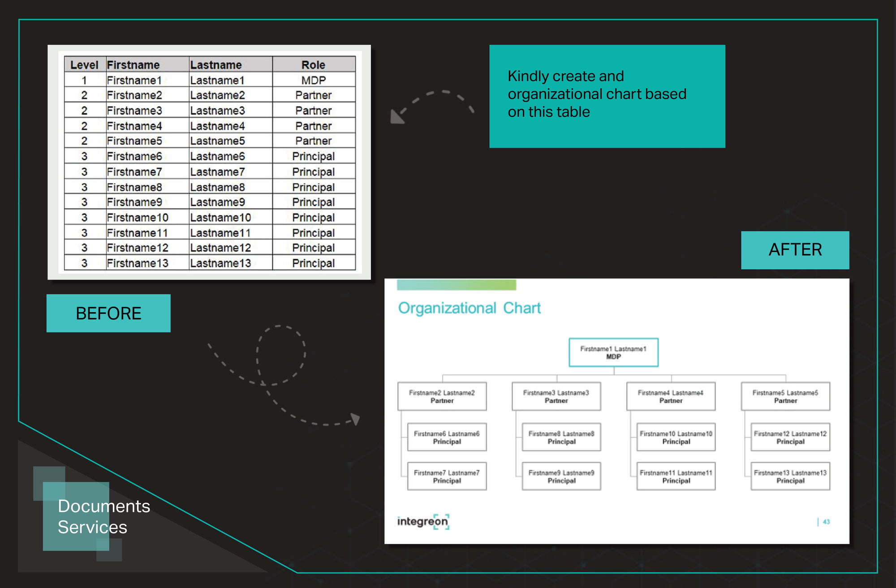
Task: Click the Firstname column header
Action: pos(147,64)
